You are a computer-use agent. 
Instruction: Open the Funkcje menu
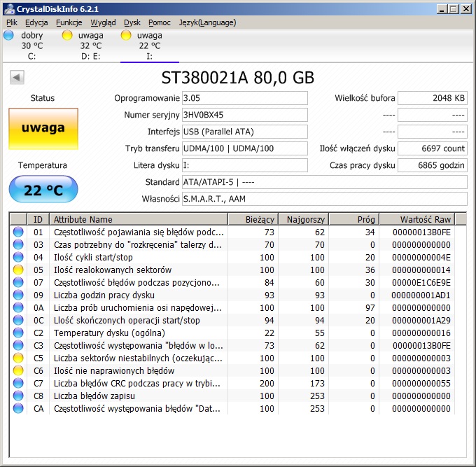point(69,22)
